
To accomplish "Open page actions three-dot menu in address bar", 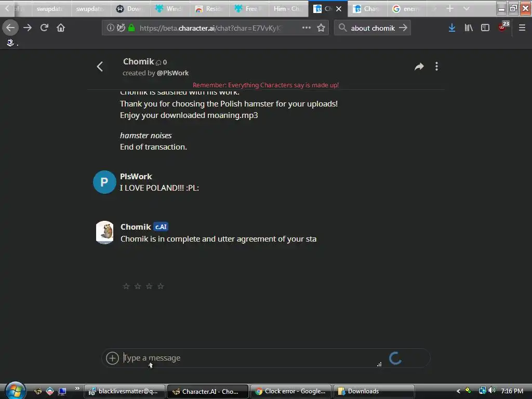I will coord(307,28).
